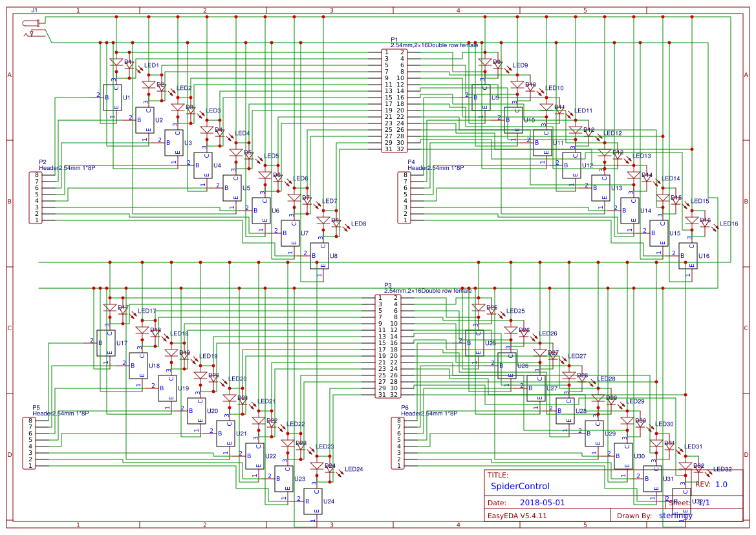Screen dimensions: 756x535
Task: Select the J1 power jack connector symbol
Action: pos(29,24)
